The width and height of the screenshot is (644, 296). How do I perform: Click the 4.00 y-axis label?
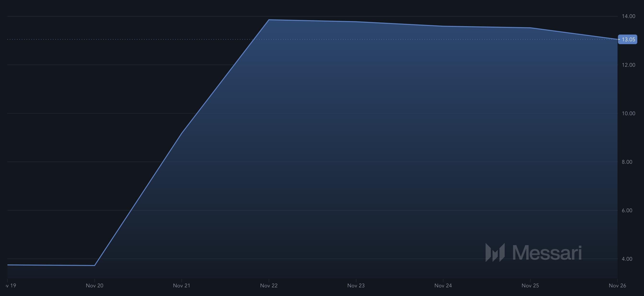pyautogui.click(x=627, y=259)
